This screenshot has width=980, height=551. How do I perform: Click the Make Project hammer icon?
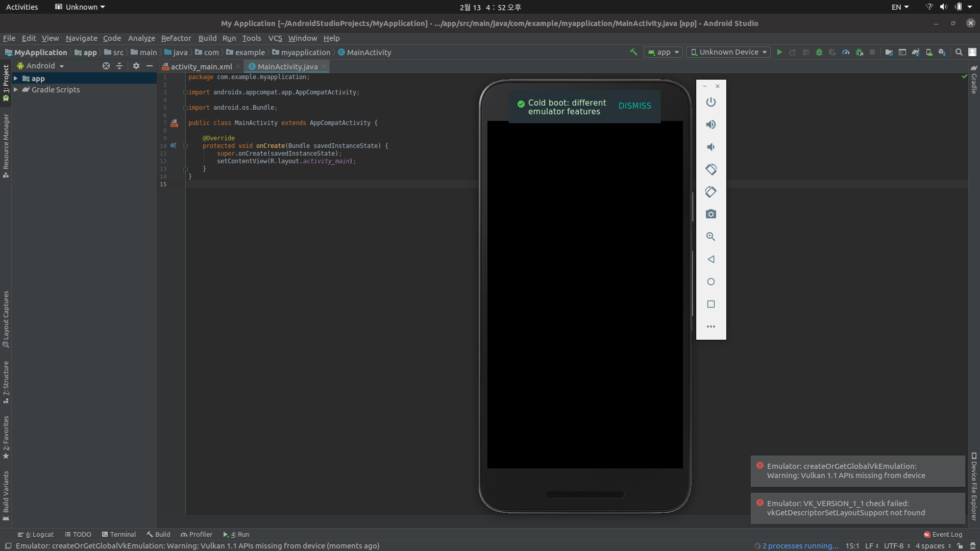(633, 52)
